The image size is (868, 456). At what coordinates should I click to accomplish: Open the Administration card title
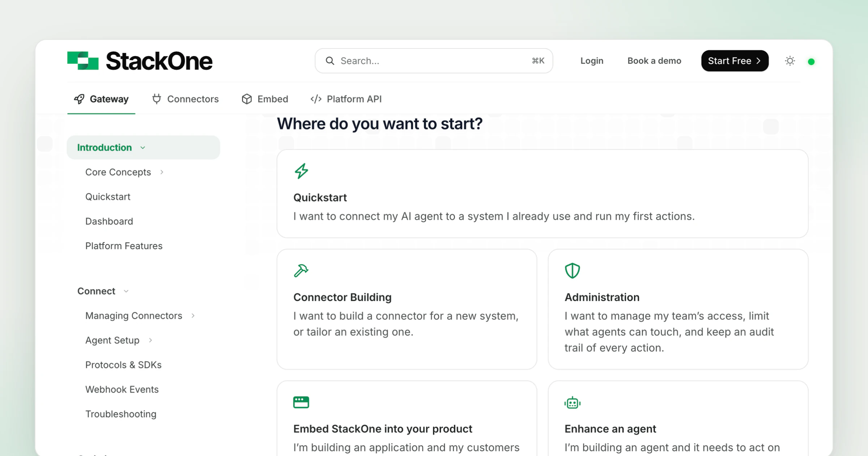pyautogui.click(x=602, y=297)
